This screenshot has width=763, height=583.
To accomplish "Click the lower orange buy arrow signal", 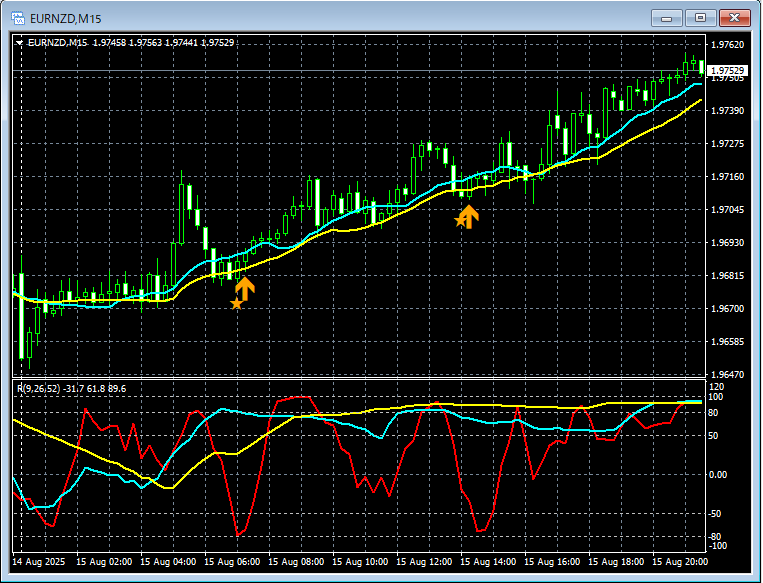I will (245, 289).
